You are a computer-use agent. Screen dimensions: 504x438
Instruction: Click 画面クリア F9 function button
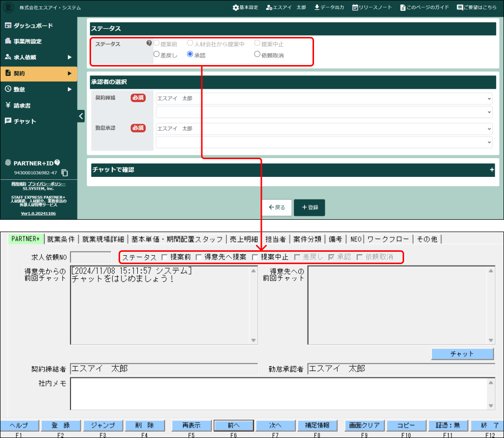point(364,426)
